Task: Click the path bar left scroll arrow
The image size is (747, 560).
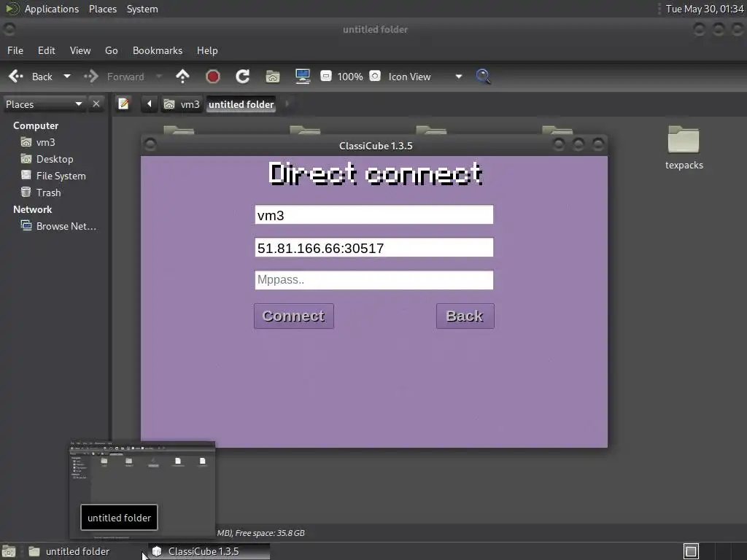Action: pos(149,104)
